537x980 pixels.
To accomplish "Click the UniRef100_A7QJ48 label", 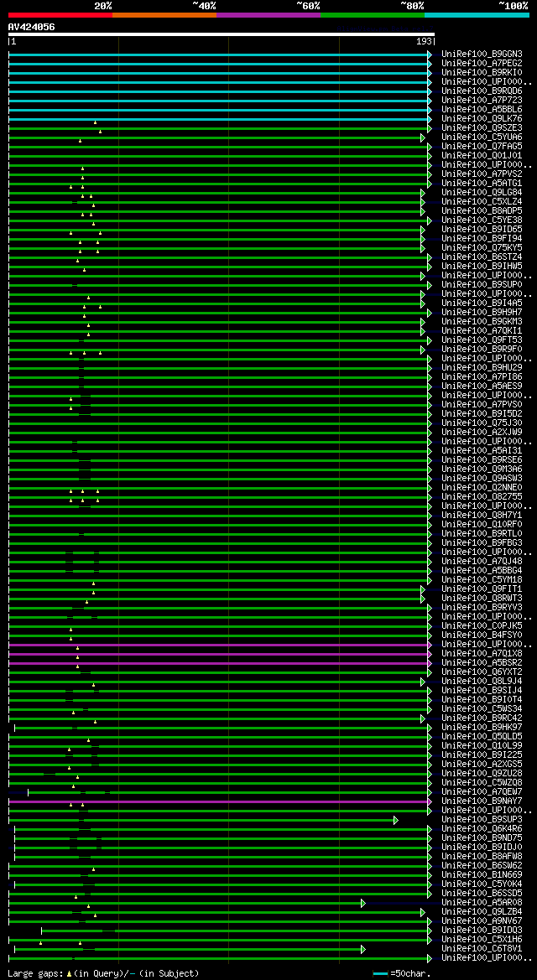I will click(x=482, y=563).
